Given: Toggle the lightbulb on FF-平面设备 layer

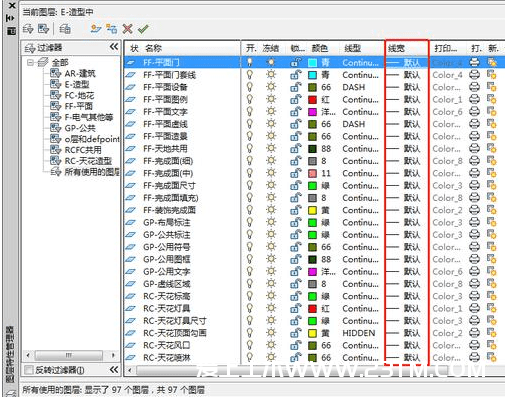Looking at the screenshot, I should coord(249,87).
